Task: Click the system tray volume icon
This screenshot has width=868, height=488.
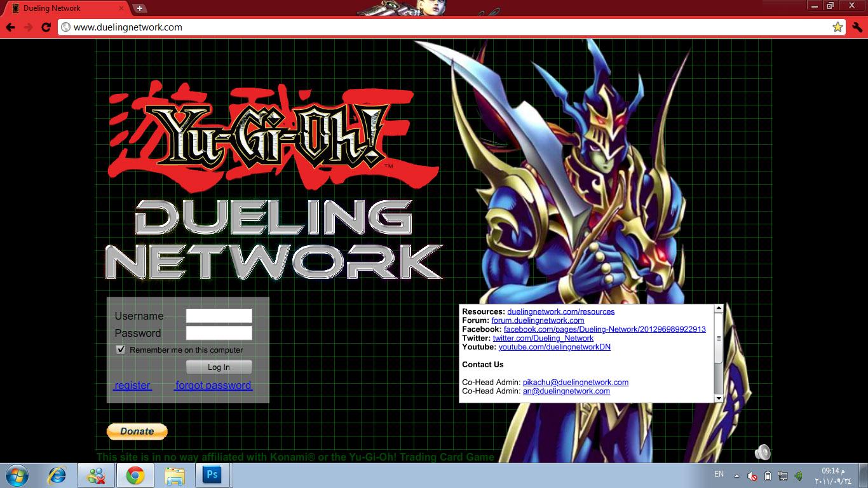Action: [799, 475]
